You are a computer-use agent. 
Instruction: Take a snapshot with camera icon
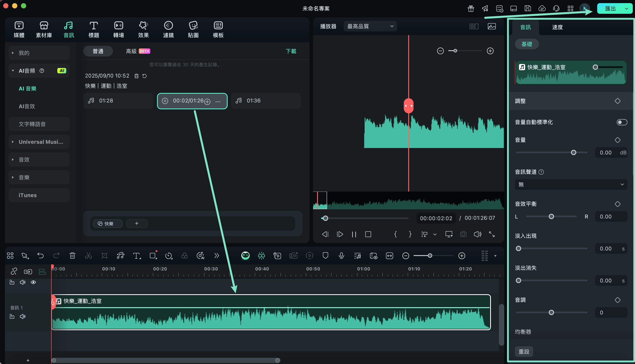click(463, 234)
